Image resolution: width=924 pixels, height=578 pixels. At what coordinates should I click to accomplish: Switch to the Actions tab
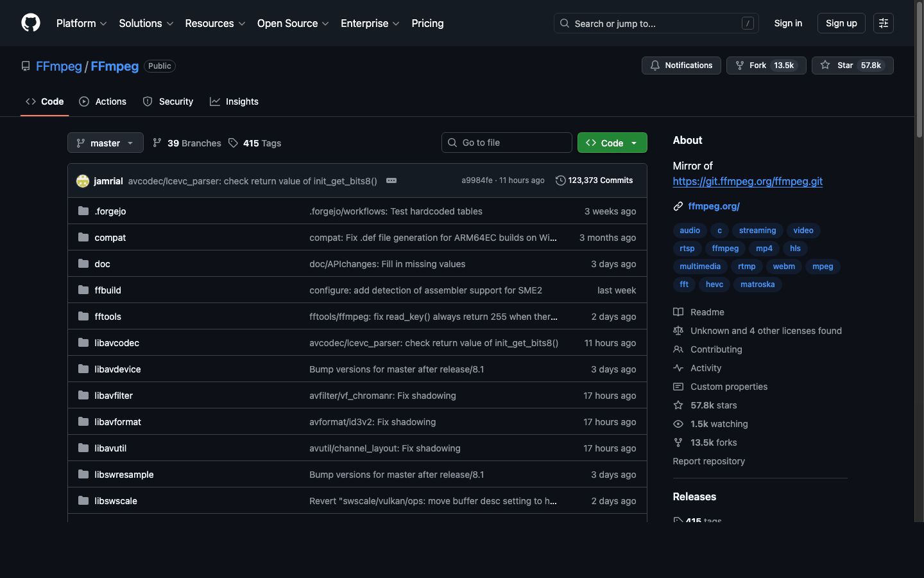[102, 101]
